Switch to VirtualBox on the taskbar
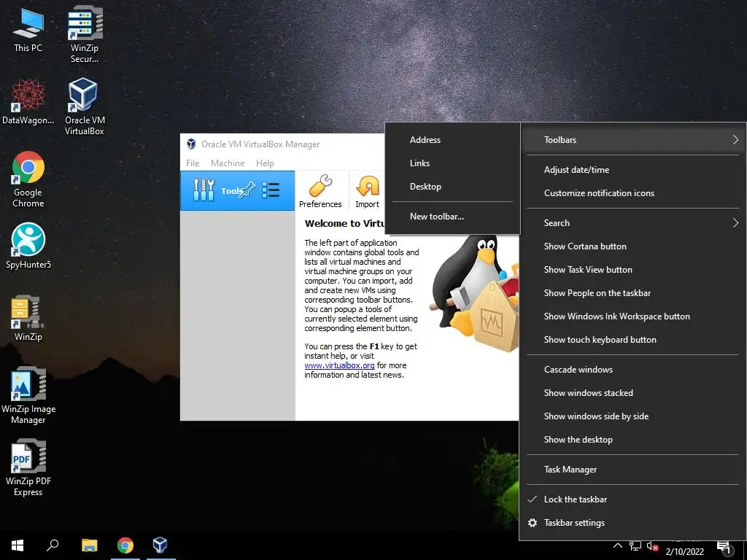747x560 pixels. (160, 545)
